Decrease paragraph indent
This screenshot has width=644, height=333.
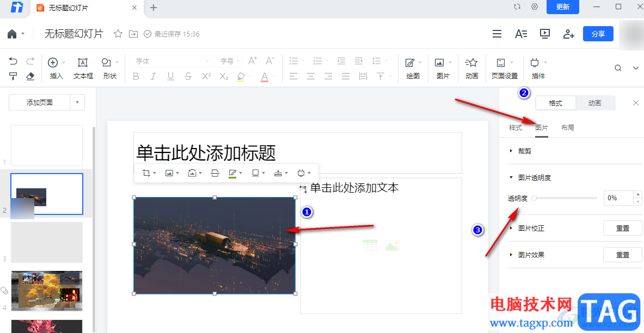pos(341,61)
